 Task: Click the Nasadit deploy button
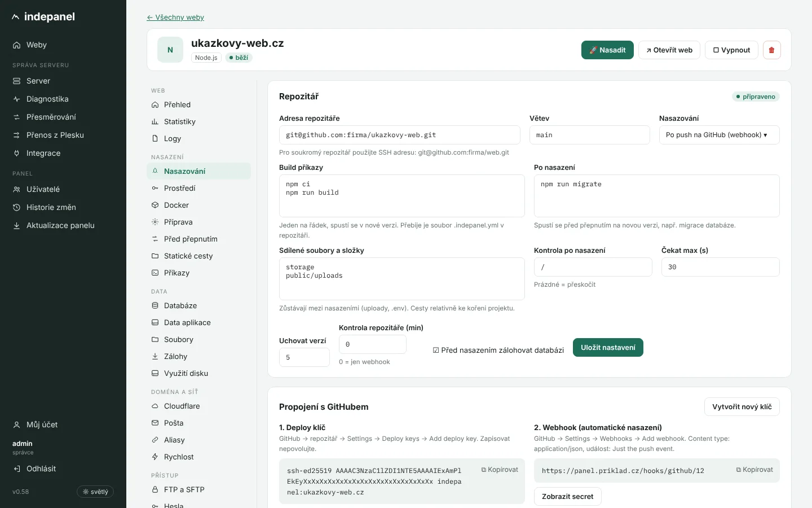(x=607, y=50)
